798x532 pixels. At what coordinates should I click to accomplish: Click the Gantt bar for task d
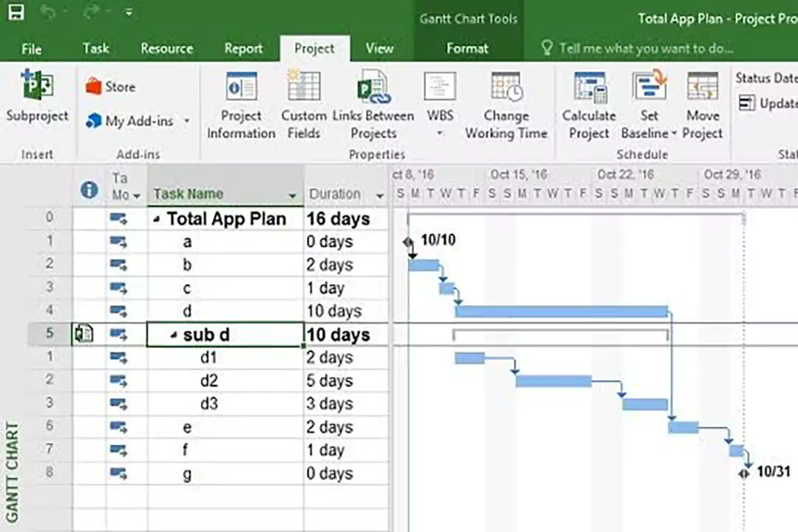pos(562,312)
